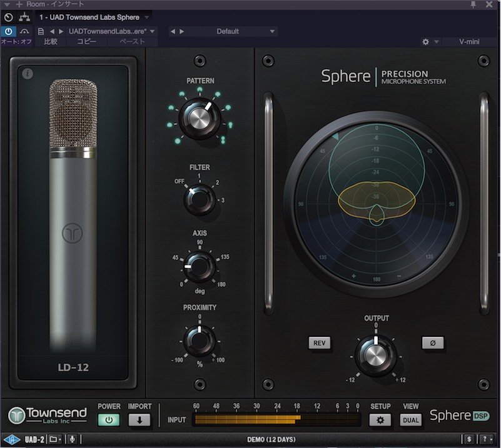Click the dollar sign purchase icon

pyautogui.click(x=468, y=440)
